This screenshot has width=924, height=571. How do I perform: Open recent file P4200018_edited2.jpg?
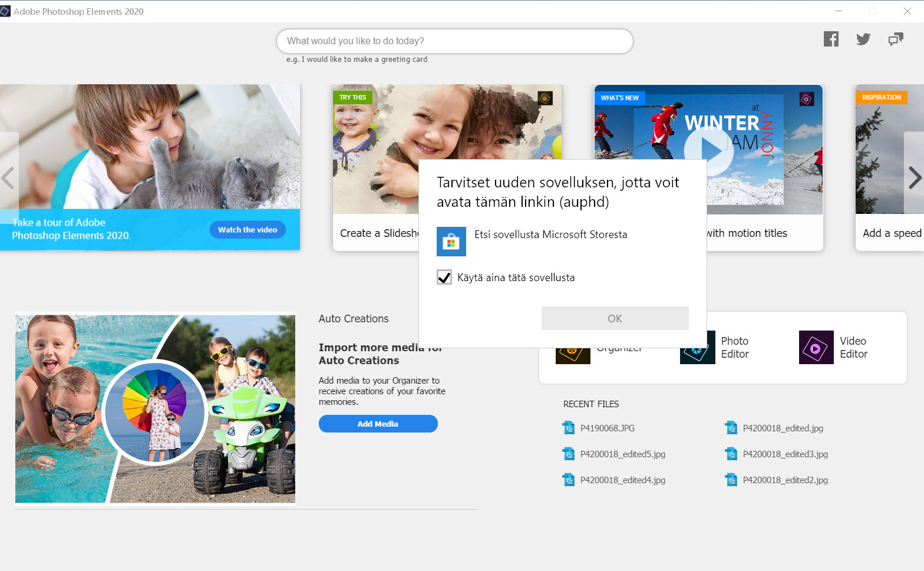[786, 480]
